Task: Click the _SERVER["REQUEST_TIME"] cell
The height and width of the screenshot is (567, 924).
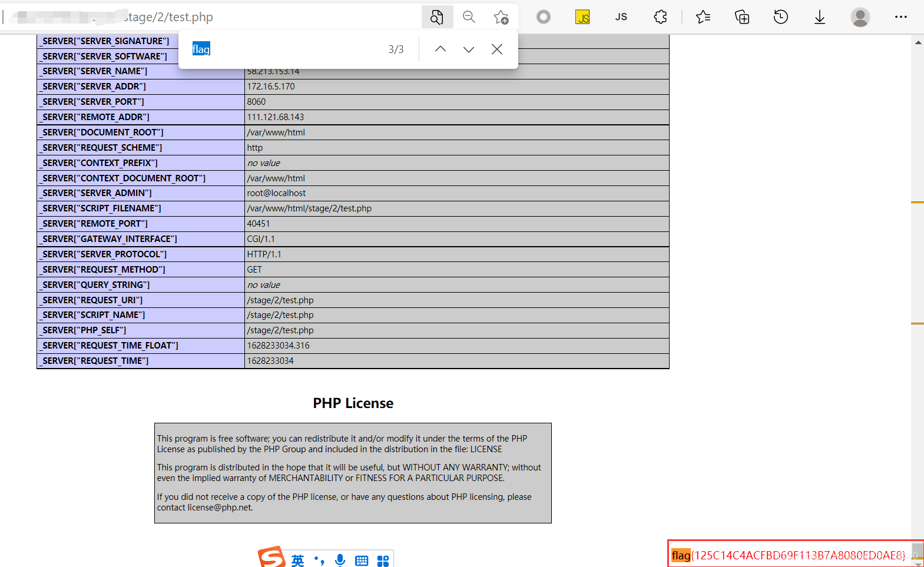Action: pyautogui.click(x=141, y=361)
